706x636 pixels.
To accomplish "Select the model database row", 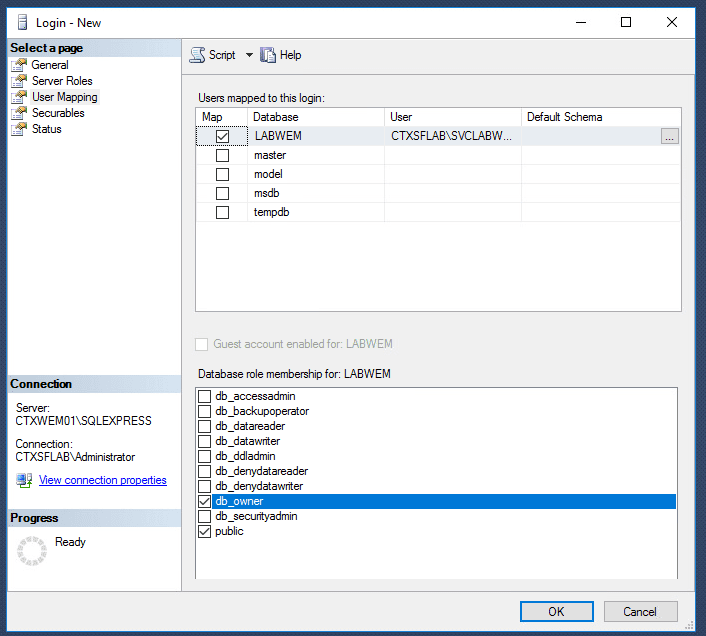I will pos(438,174).
